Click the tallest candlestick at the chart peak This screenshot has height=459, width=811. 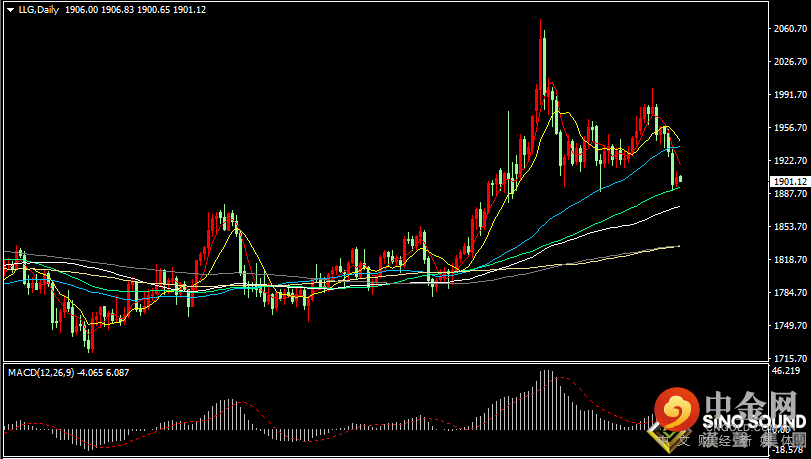[542, 60]
